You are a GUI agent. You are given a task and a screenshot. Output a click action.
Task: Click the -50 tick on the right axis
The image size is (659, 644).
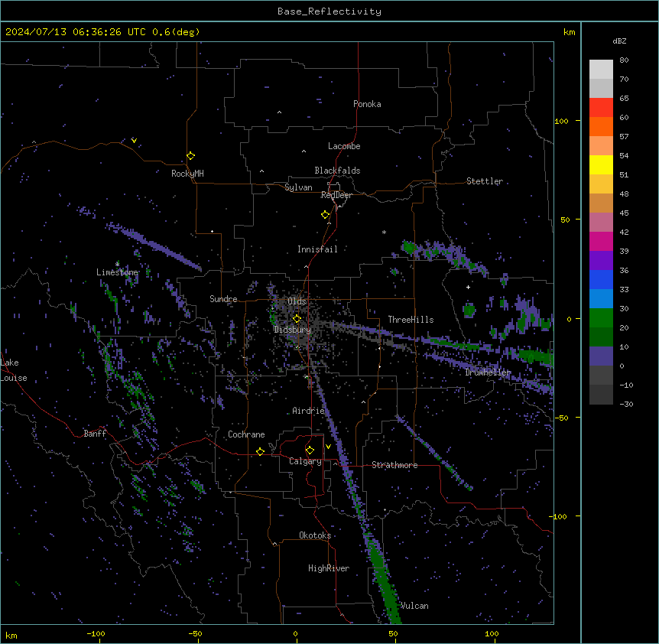561,418
